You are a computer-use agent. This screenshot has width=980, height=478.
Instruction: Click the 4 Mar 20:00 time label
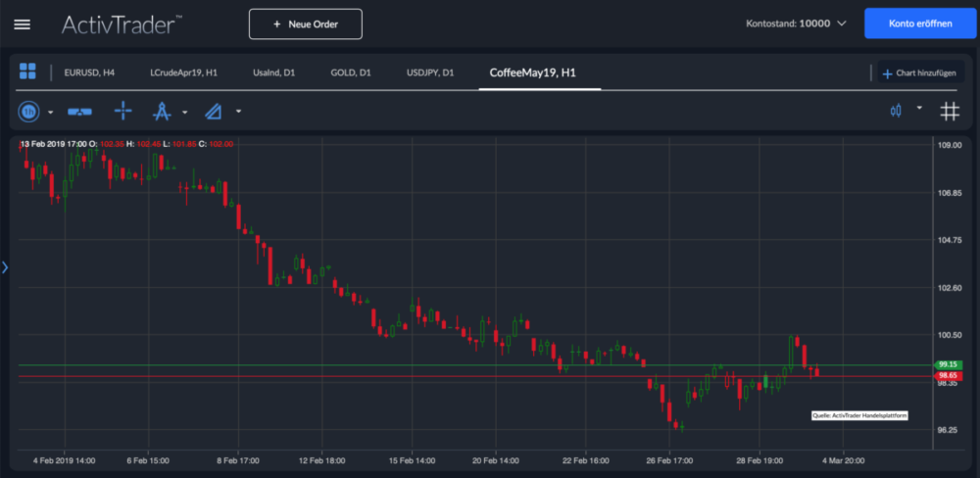coord(844,460)
